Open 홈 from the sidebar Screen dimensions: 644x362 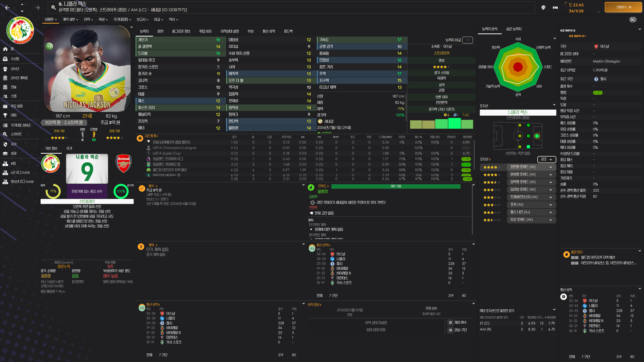(x=12, y=49)
